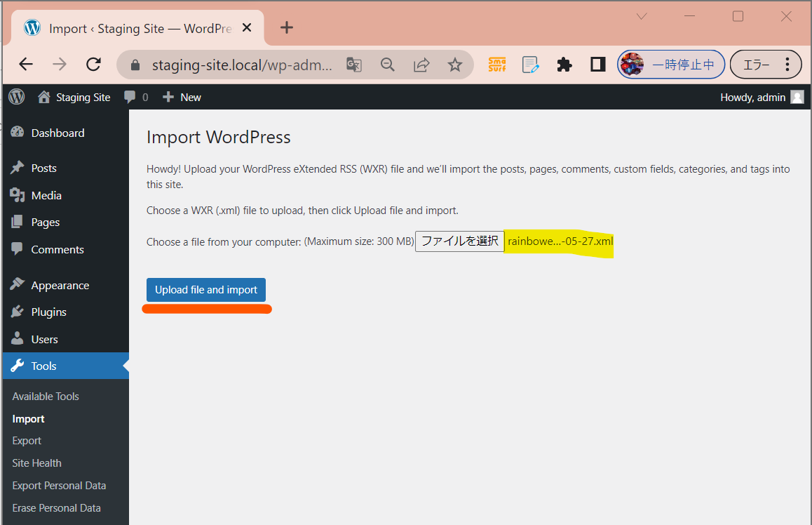812x525 pixels.
Task: Click the padlock site info icon
Action: pyautogui.click(x=135, y=65)
